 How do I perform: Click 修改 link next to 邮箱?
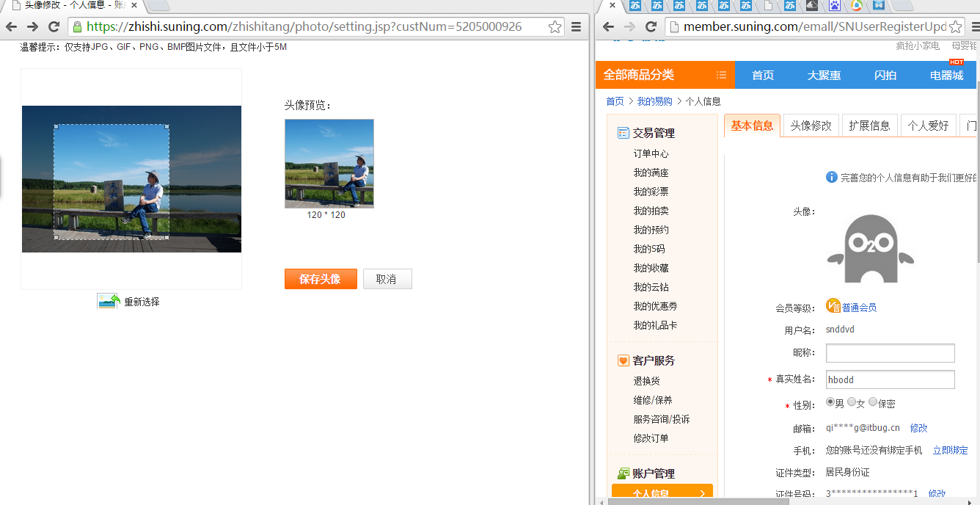[918, 428]
